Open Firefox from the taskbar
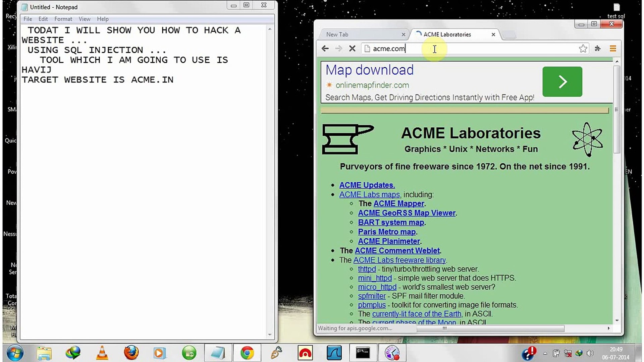 [x=131, y=353]
